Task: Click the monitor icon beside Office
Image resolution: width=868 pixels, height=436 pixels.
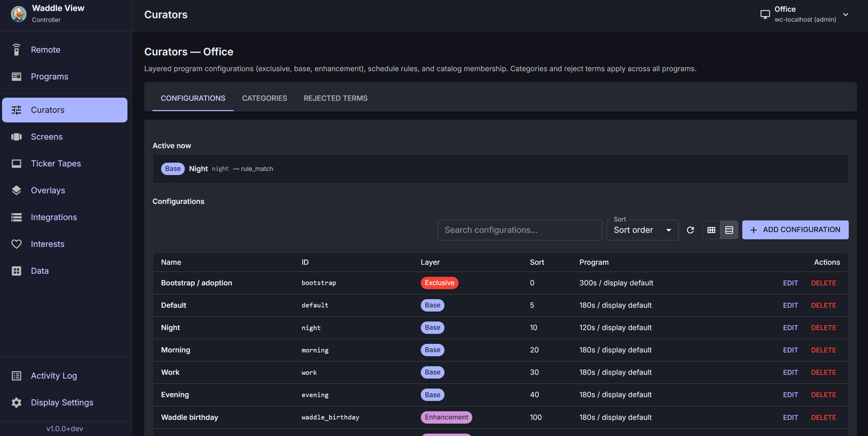Action: [x=765, y=14]
